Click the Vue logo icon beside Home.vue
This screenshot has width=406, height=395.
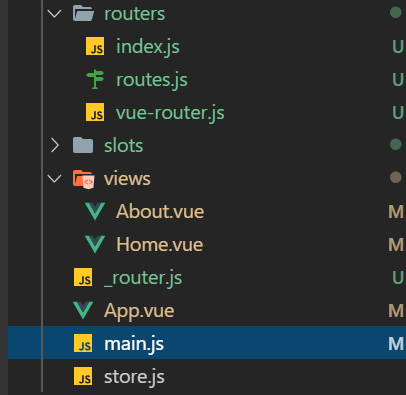[95, 244]
